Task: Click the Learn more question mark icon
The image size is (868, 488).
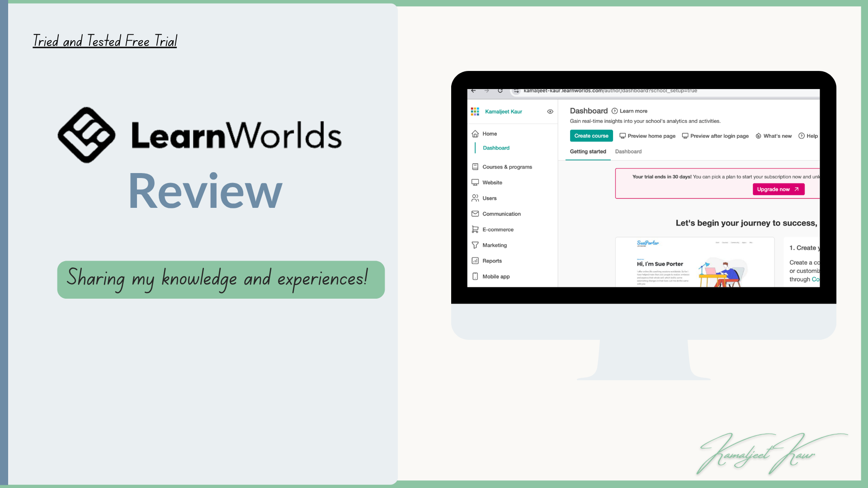Action: (x=614, y=111)
